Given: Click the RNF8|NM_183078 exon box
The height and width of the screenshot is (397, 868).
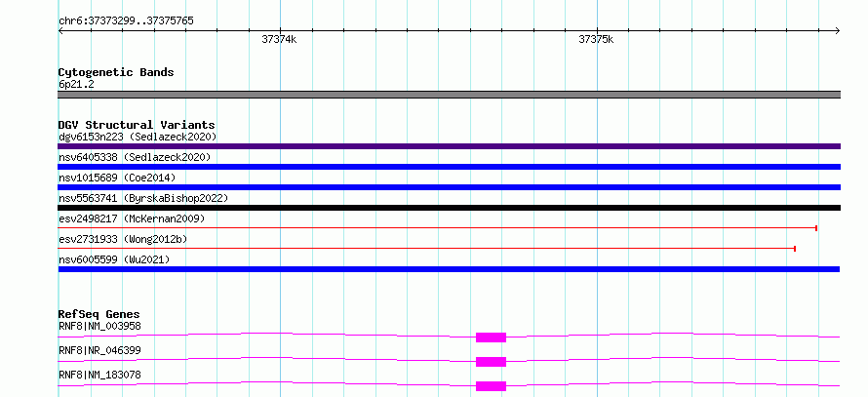Looking at the screenshot, I should tap(491, 386).
